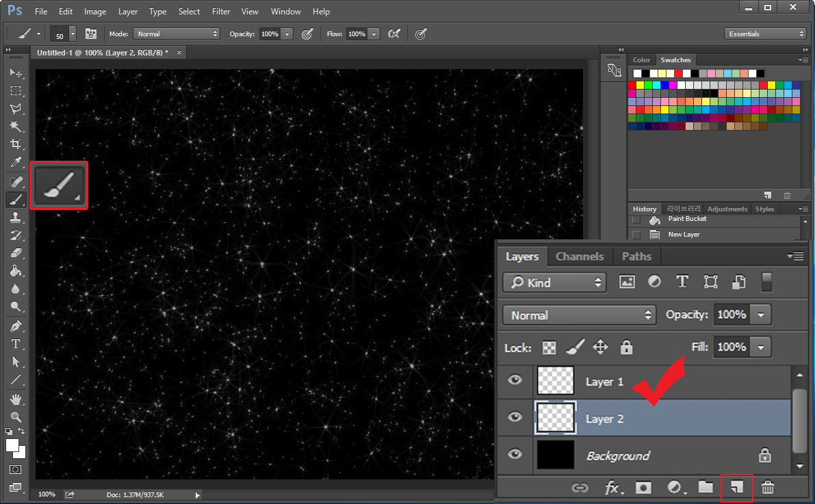The width and height of the screenshot is (815, 504).
Task: Select the Move tool
Action: tap(16, 72)
